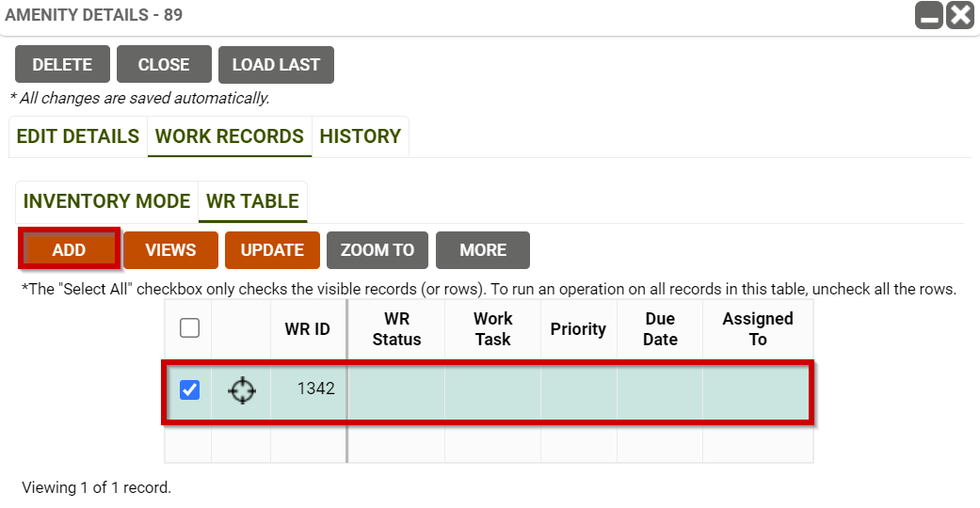Click the crosshair zoom-to-record icon
The image size is (980, 508).
[x=242, y=389]
